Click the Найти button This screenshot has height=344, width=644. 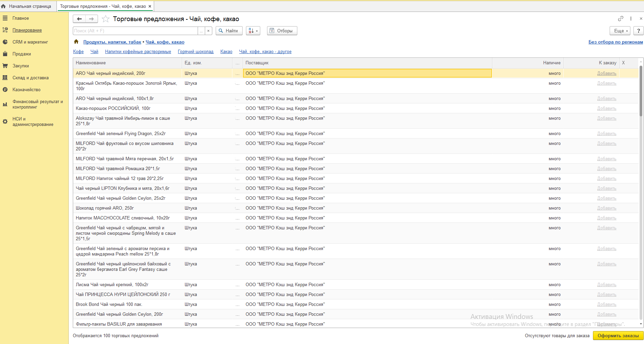pyautogui.click(x=229, y=31)
